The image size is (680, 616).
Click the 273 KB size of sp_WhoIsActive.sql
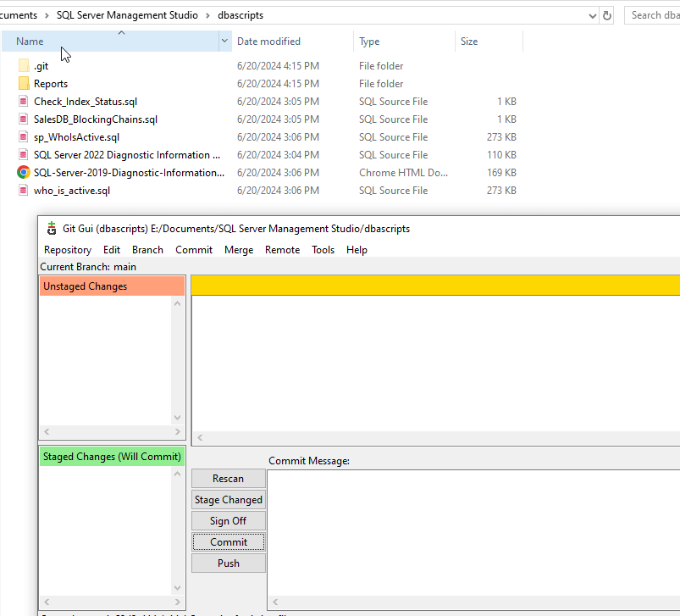click(501, 137)
